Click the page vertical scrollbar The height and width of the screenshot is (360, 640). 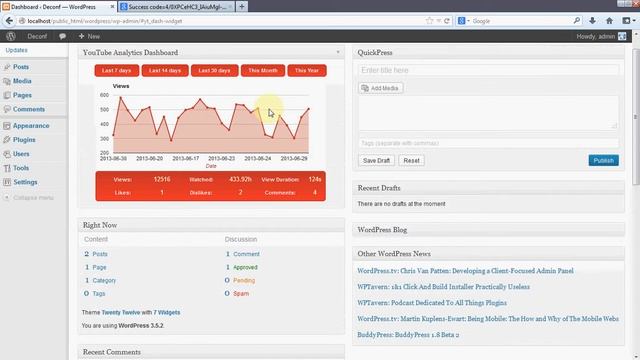(636, 118)
